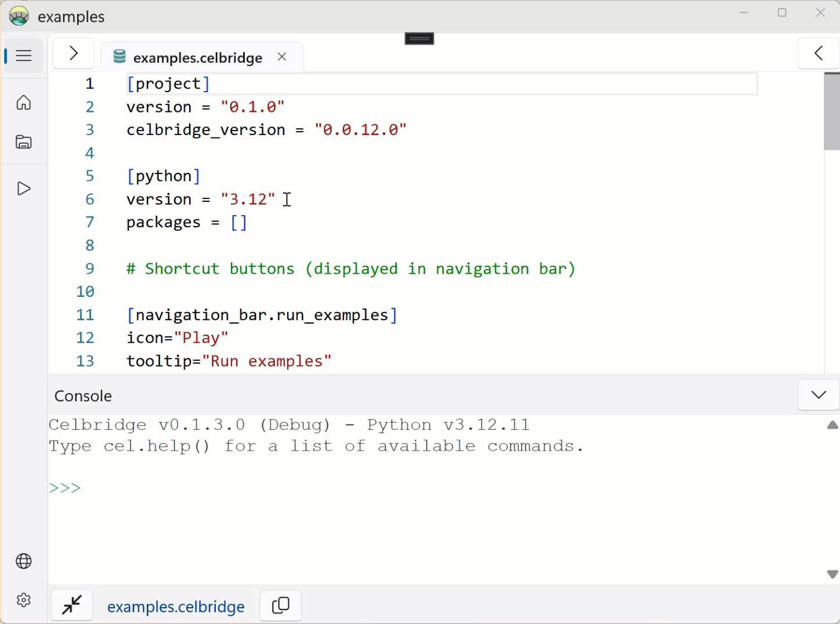
Task: Click examples.celbridge link in status bar
Action: [x=176, y=607]
